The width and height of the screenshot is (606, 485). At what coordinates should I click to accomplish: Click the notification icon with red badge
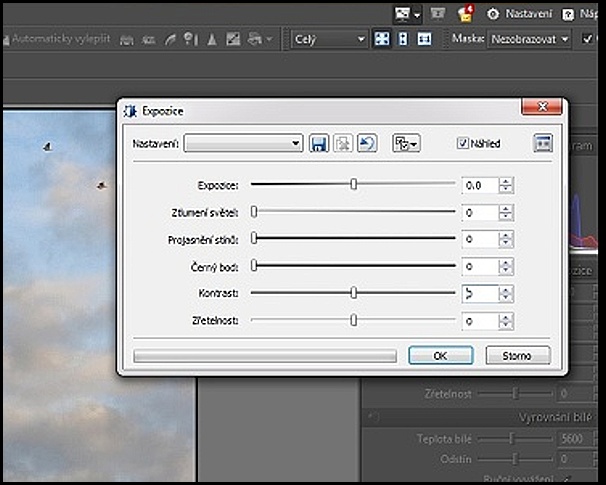click(x=464, y=14)
